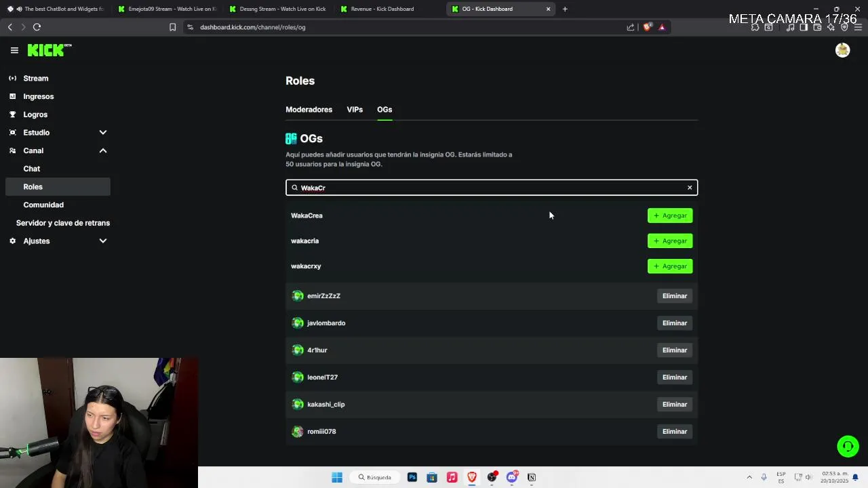Go back in browser history
Screen dimensions: 868x488
(x=9, y=27)
